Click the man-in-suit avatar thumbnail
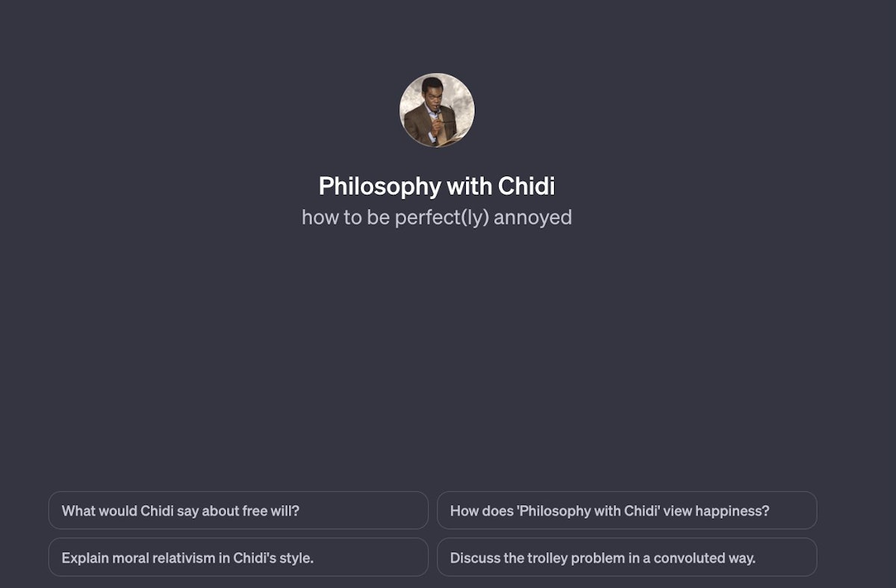Viewport: 896px width, 588px height. (x=437, y=110)
